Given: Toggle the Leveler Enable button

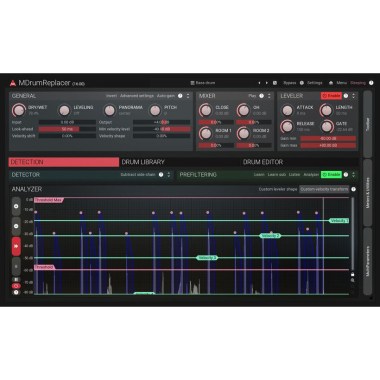Looking at the screenshot, I should (x=331, y=96).
